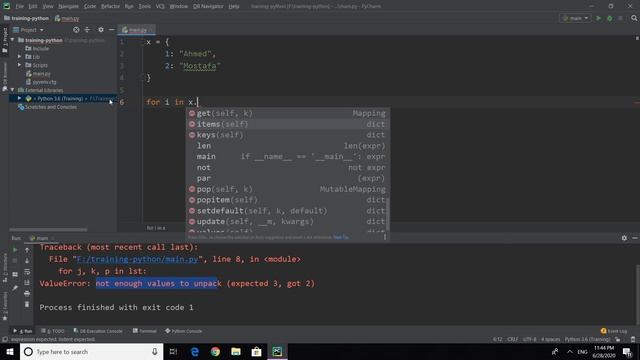The image size is (640, 360).
Task: Toggle scroll to end in Run console
Action: tap(27, 282)
